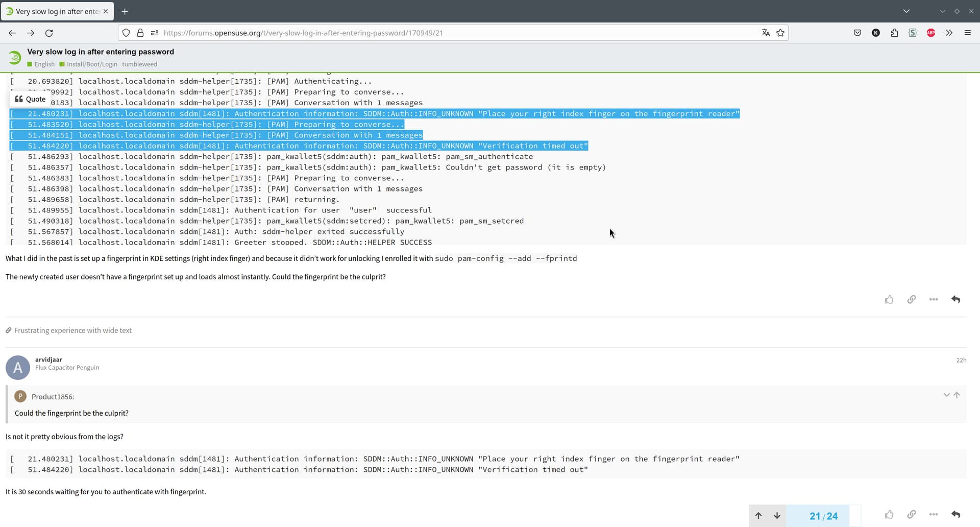Open Product1856 avatar in quote
This screenshot has width=980, height=527.
(20, 396)
